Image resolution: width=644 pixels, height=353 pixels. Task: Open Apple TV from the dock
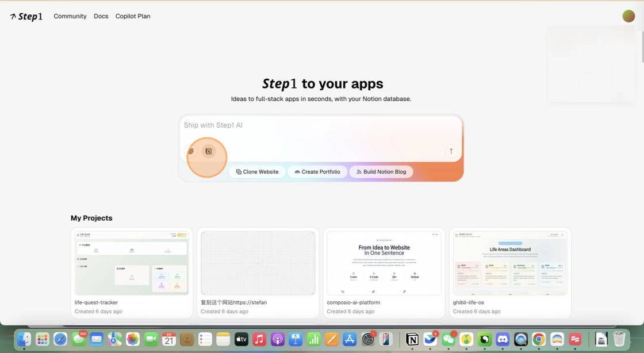tap(241, 339)
